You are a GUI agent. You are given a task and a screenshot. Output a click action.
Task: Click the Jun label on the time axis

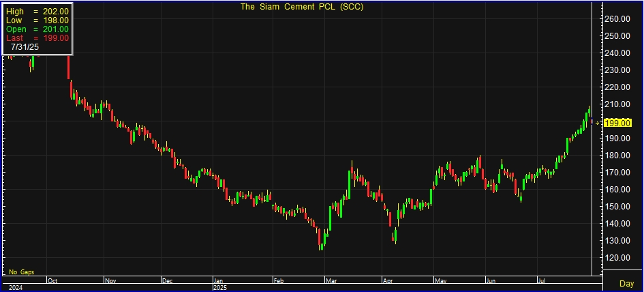491,281
